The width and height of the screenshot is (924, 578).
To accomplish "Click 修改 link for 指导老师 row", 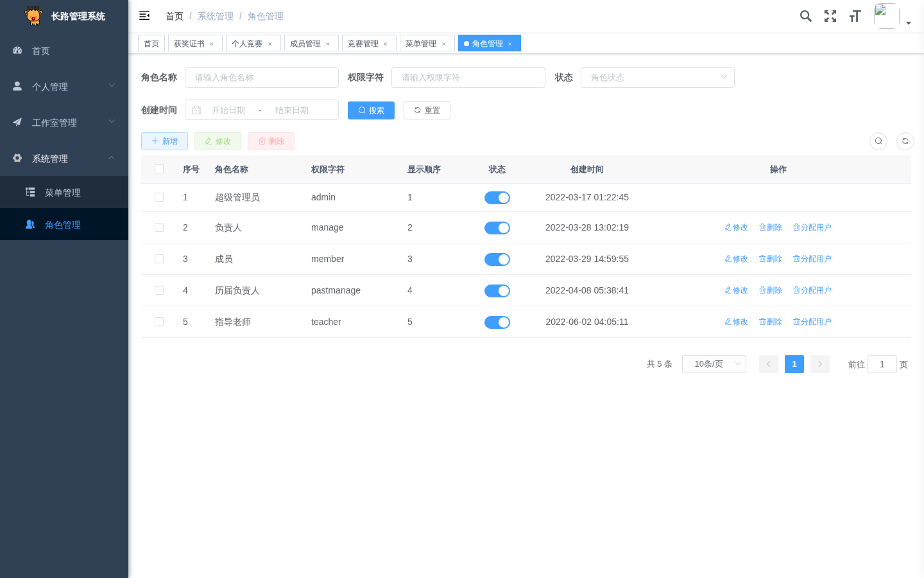I will [737, 322].
